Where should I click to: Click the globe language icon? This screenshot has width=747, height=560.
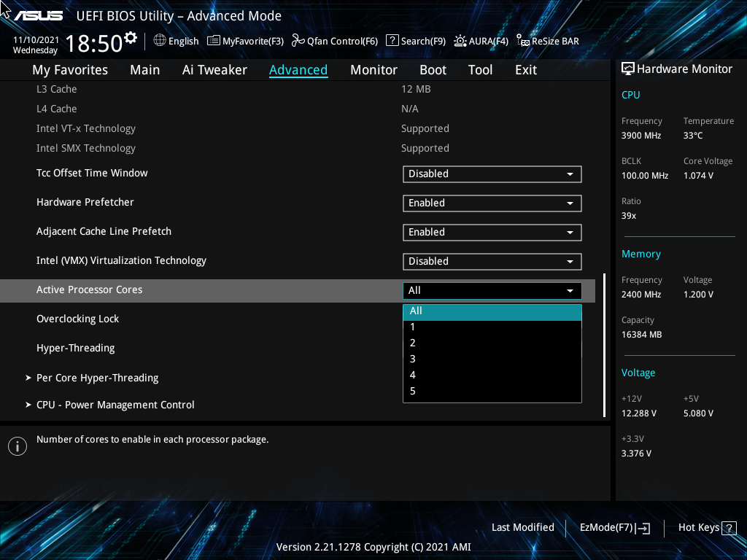pyautogui.click(x=160, y=41)
